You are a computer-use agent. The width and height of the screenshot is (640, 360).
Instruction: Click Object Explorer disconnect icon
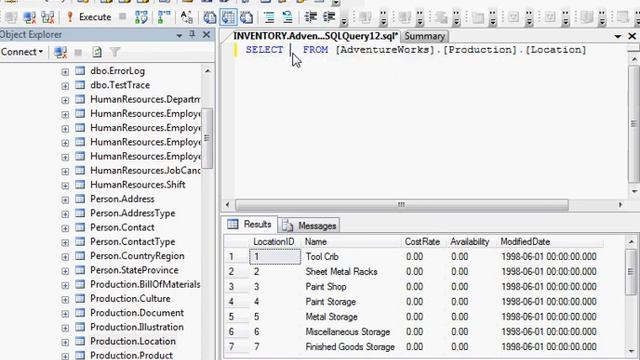click(x=60, y=52)
